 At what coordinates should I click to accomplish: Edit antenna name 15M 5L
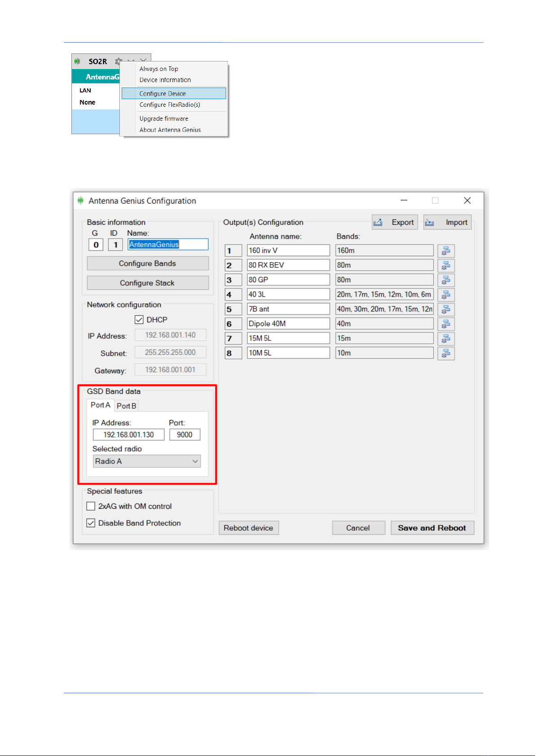288,338
